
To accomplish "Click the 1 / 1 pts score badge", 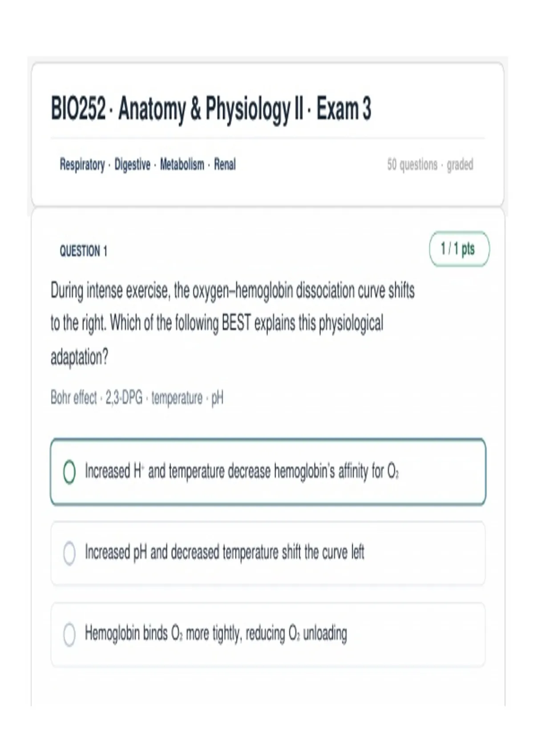I will point(459,249).
